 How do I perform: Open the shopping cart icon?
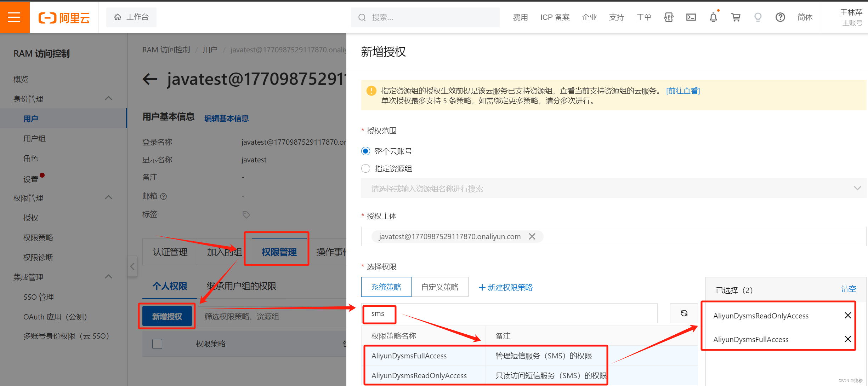[736, 17]
